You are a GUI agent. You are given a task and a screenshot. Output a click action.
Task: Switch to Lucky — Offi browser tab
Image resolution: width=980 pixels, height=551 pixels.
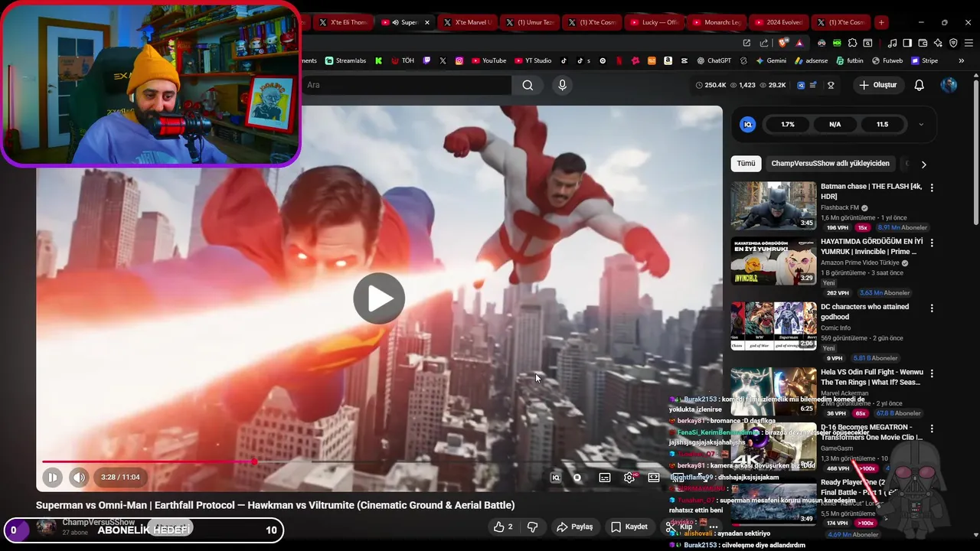pyautogui.click(x=655, y=22)
